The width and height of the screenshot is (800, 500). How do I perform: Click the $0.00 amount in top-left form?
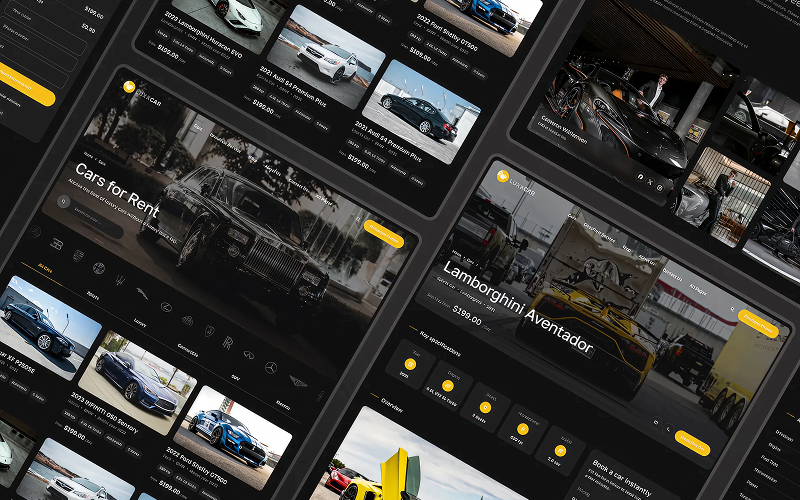point(89,28)
